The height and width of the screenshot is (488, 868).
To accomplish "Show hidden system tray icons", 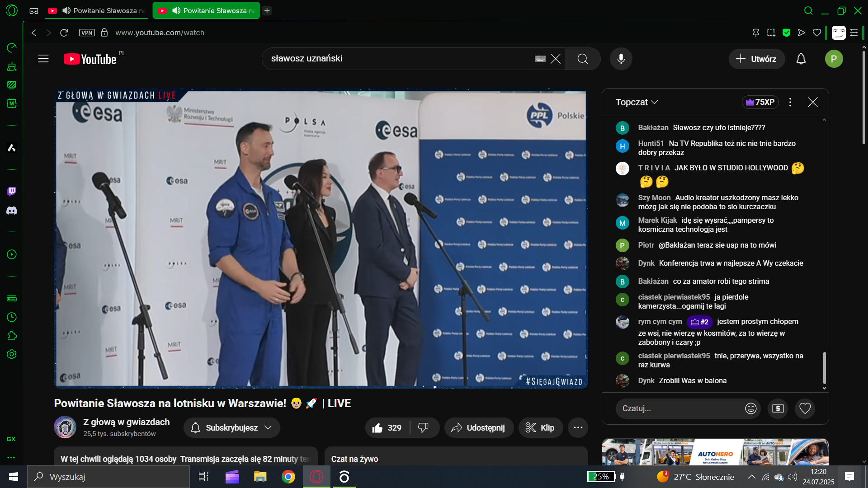I will coord(751,477).
